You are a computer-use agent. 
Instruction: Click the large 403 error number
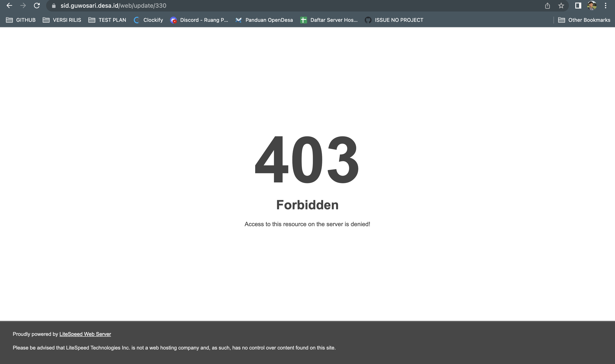[307, 159]
